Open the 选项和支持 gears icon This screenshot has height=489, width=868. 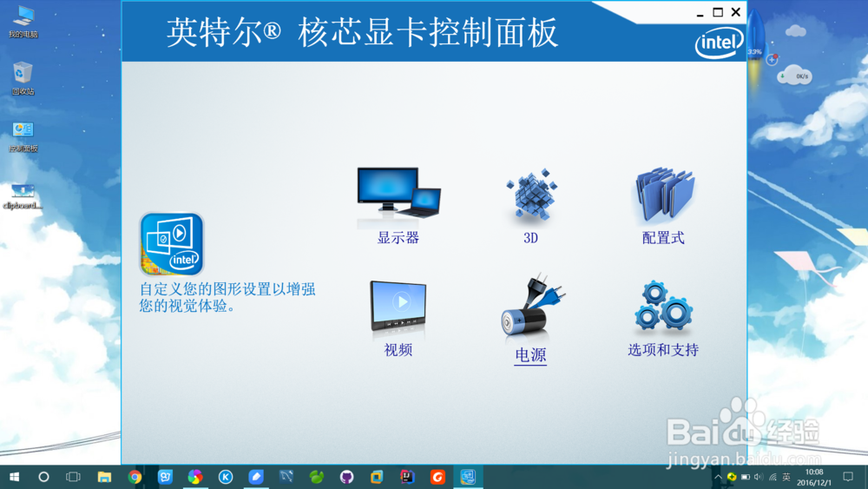click(664, 306)
